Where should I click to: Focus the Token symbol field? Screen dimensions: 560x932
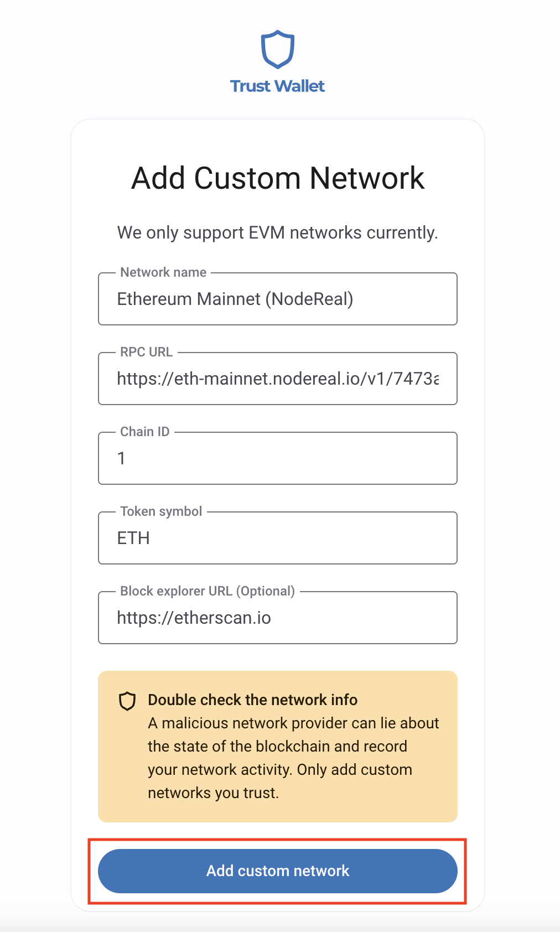click(x=277, y=539)
